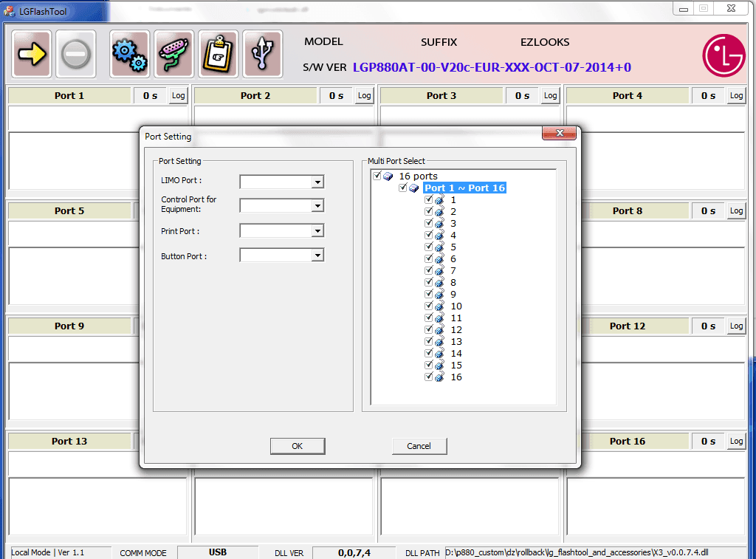The width and height of the screenshot is (756, 559).
Task: Click the clipboard icon in toolbar
Action: pyautogui.click(x=219, y=53)
